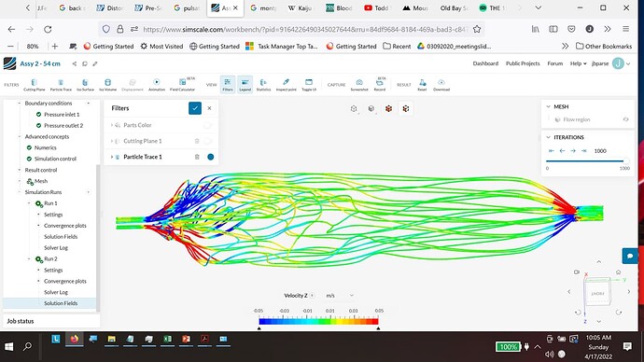The width and height of the screenshot is (644, 362).
Task: Toggle Parts Color switch
Action: 208,125
